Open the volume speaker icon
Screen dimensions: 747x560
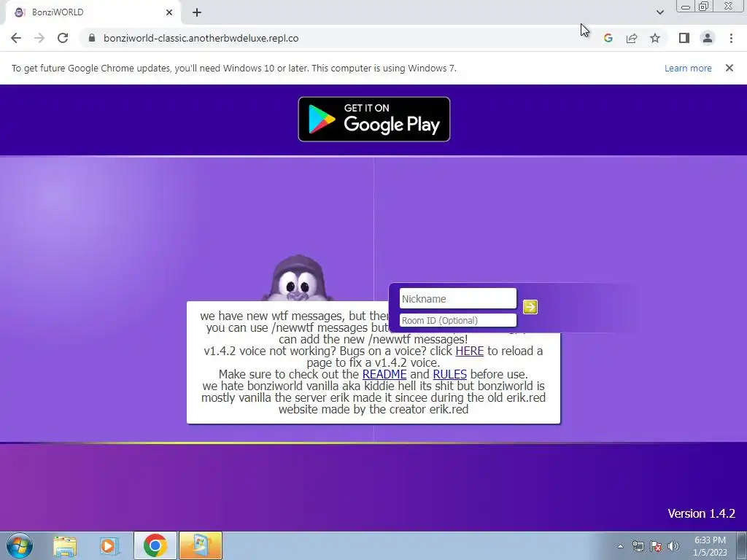point(673,546)
